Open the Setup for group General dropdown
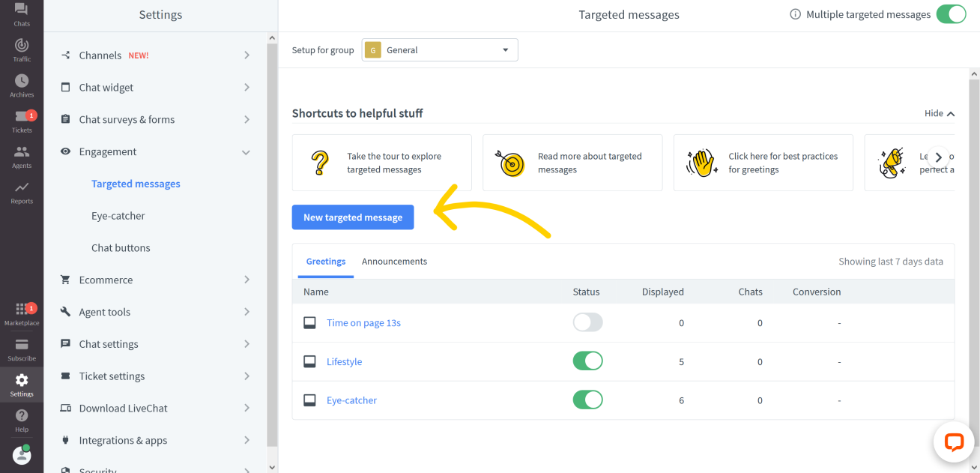980x473 pixels. pos(440,50)
